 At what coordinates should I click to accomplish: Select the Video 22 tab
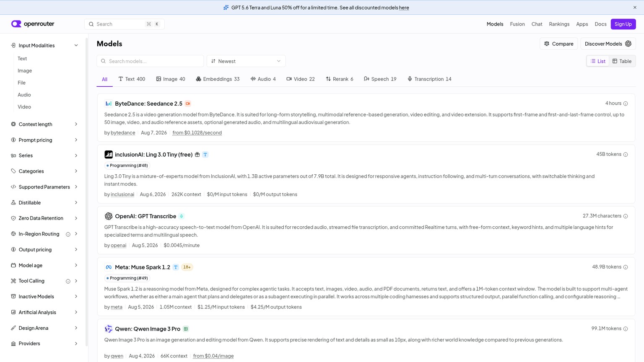pyautogui.click(x=301, y=79)
